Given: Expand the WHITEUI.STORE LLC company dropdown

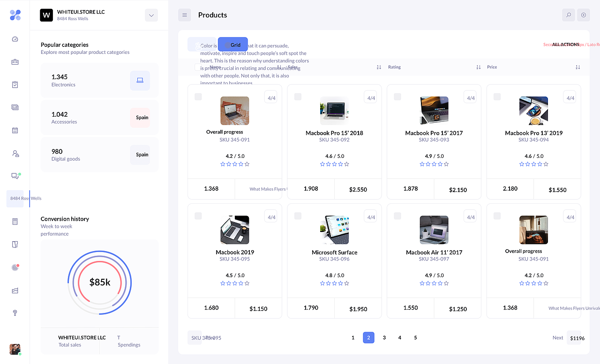Looking at the screenshot, I should (151, 15).
